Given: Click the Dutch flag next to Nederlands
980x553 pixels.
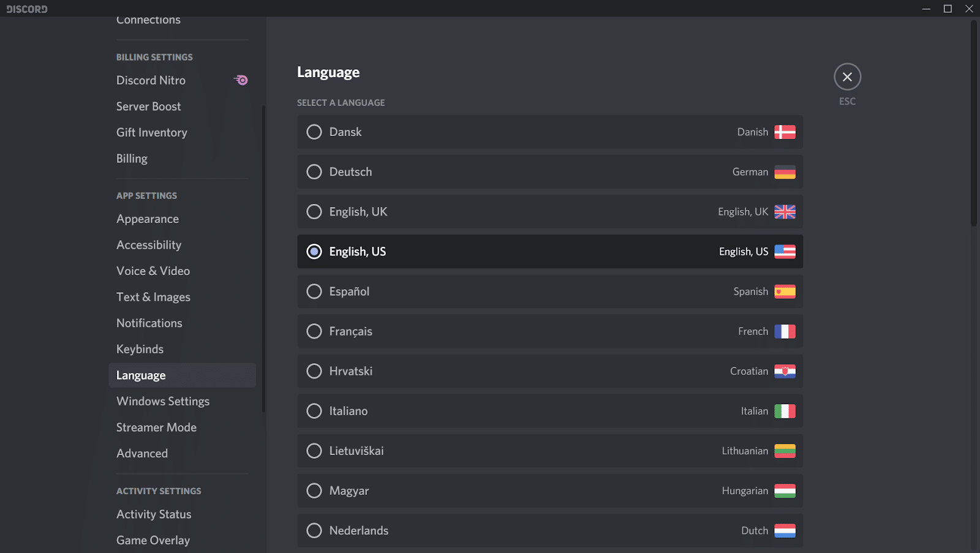Looking at the screenshot, I should pyautogui.click(x=785, y=530).
